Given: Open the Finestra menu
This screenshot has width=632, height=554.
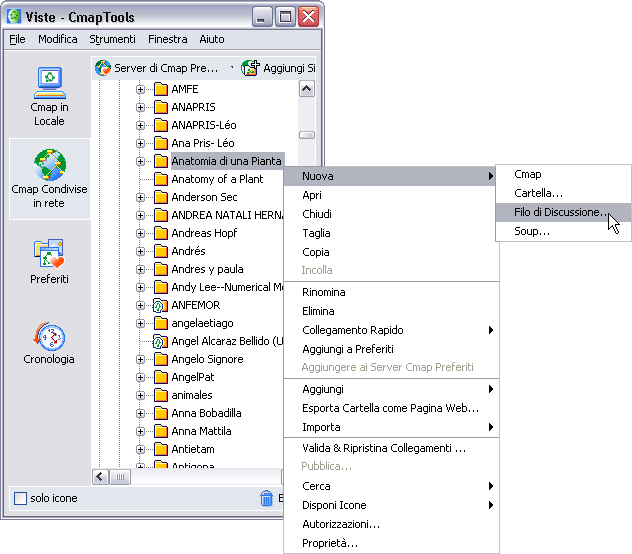Looking at the screenshot, I should tap(168, 39).
